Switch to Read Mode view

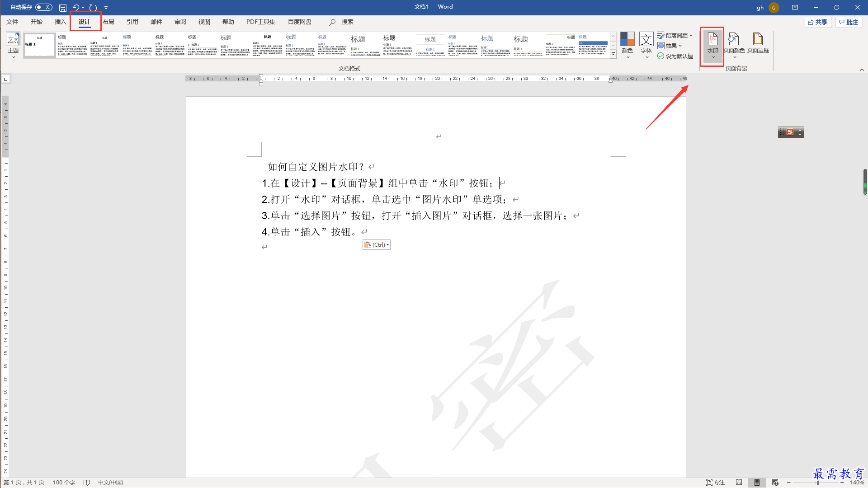point(739,483)
